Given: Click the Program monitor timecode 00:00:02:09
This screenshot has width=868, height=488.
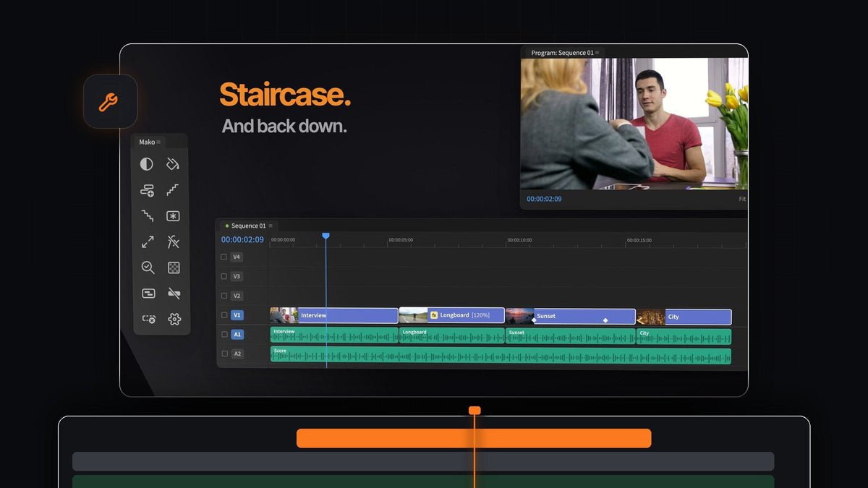Looking at the screenshot, I should coord(544,199).
